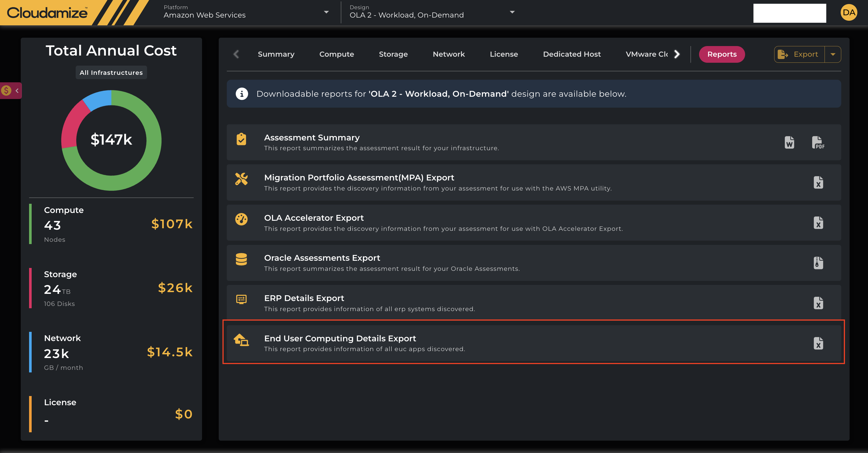Click the MPA Export tools icon
Screen dimensions: 868x453
coord(241,179)
